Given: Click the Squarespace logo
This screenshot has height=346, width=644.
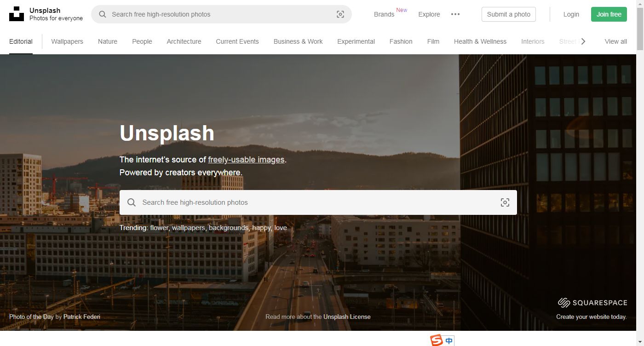Looking at the screenshot, I should click(592, 302).
